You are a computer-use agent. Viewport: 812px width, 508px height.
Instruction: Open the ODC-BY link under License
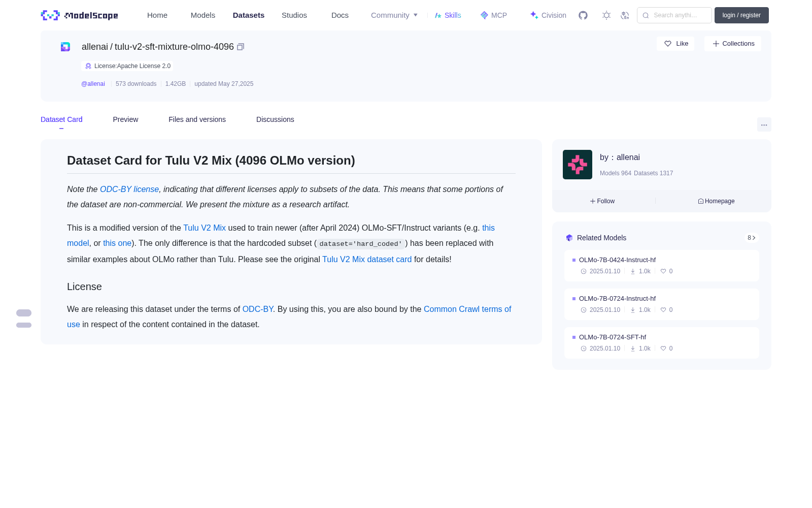coord(258,309)
